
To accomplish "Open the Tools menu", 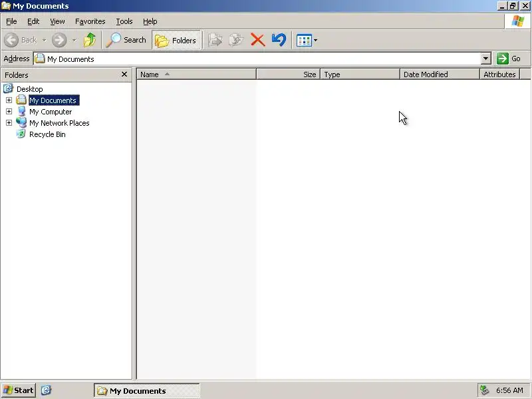I will (124, 21).
